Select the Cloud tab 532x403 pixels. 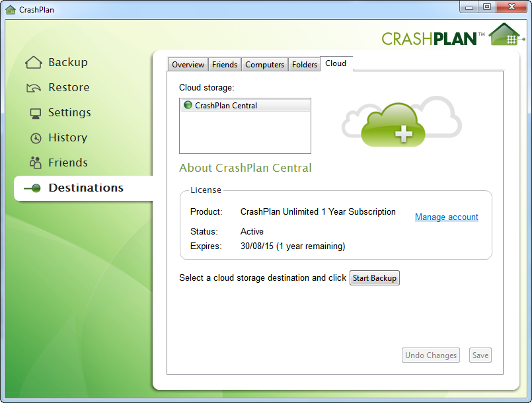(336, 64)
